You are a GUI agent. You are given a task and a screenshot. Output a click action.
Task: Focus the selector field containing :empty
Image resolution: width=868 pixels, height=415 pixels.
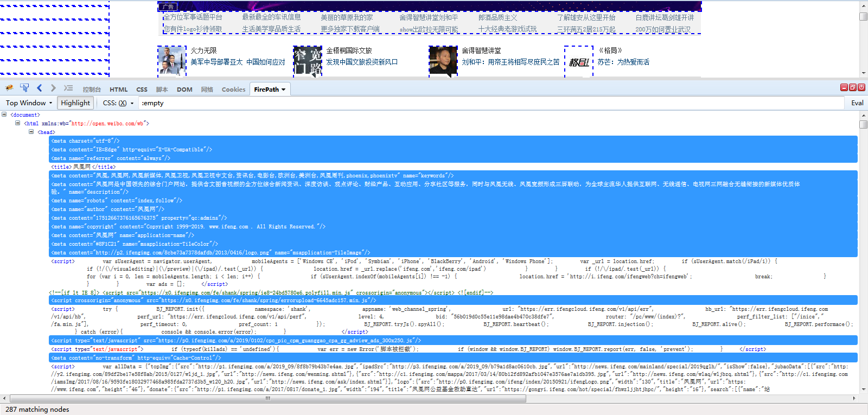pyautogui.click(x=491, y=103)
